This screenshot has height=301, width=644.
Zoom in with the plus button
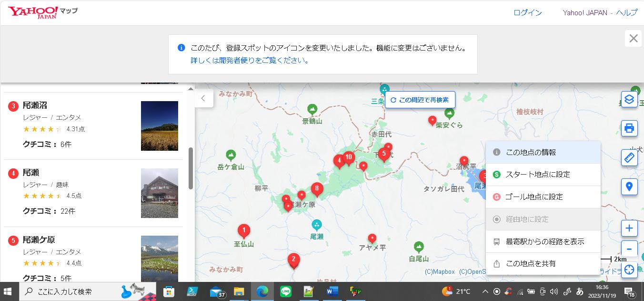point(629,228)
